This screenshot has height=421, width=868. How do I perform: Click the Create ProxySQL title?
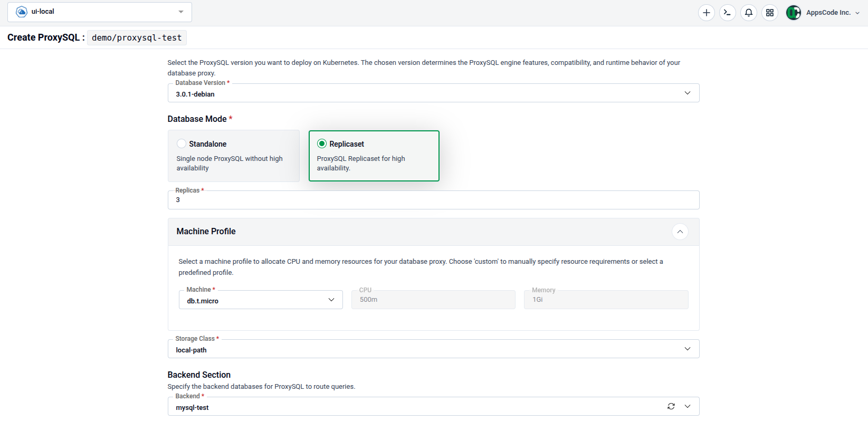click(x=46, y=37)
